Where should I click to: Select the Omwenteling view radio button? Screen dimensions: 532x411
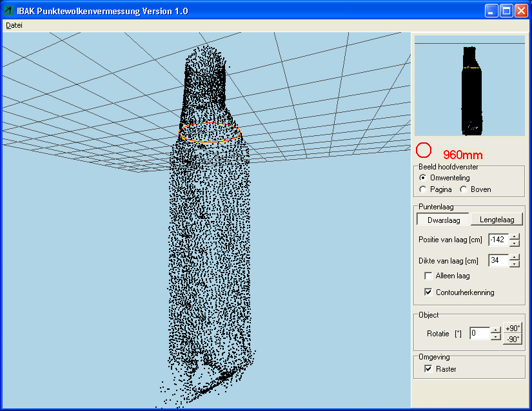423,178
